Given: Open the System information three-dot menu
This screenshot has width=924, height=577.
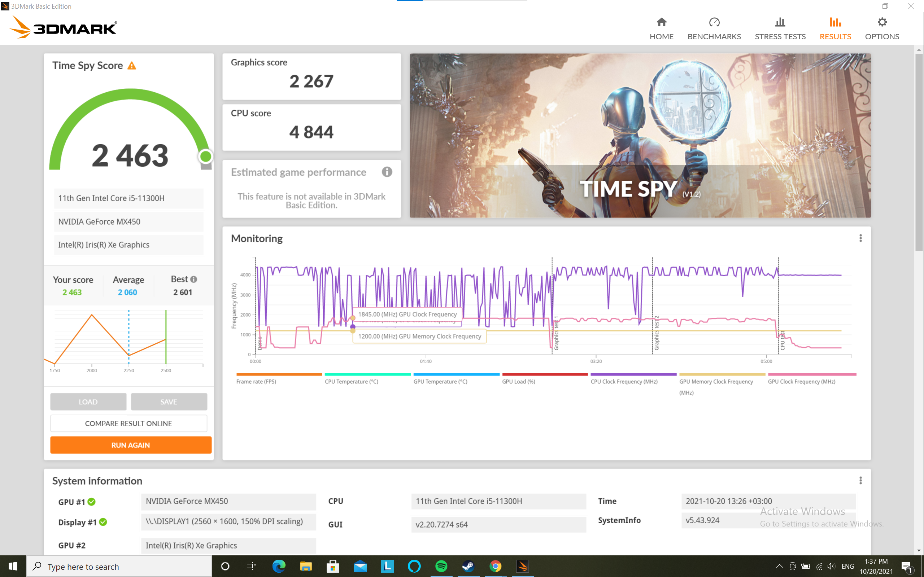Looking at the screenshot, I should click(860, 480).
